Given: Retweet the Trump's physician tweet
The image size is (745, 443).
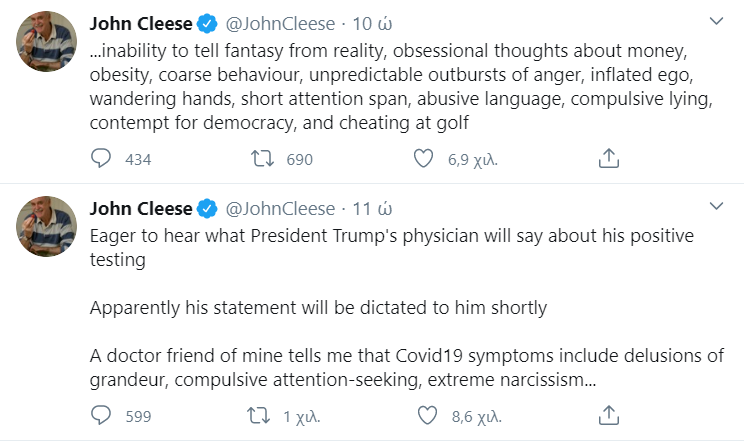Looking at the screenshot, I should coord(259,415).
